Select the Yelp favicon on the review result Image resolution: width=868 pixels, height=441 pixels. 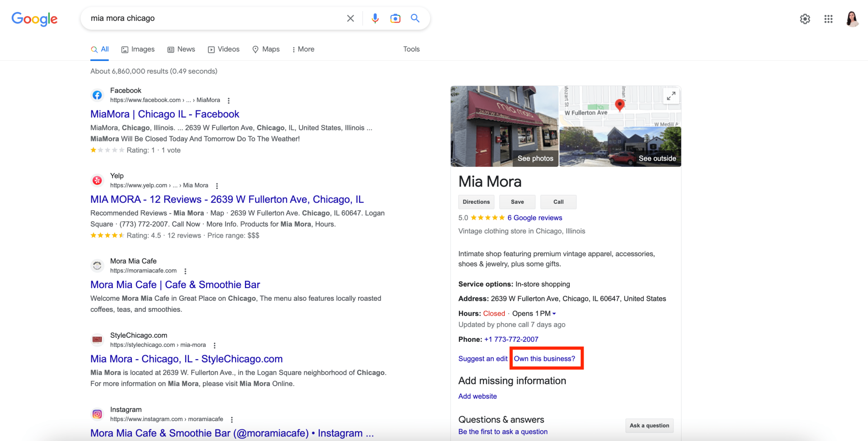[x=97, y=180]
